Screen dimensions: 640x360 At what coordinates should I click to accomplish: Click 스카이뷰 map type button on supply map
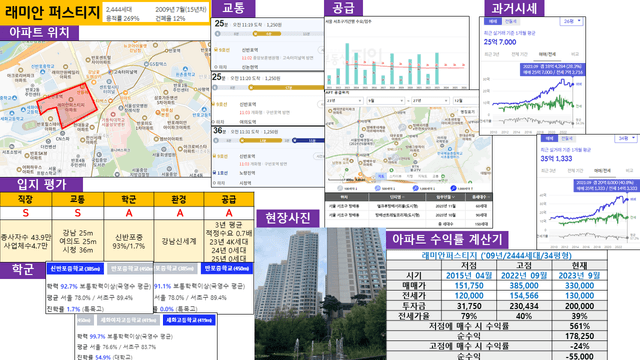[395, 176]
